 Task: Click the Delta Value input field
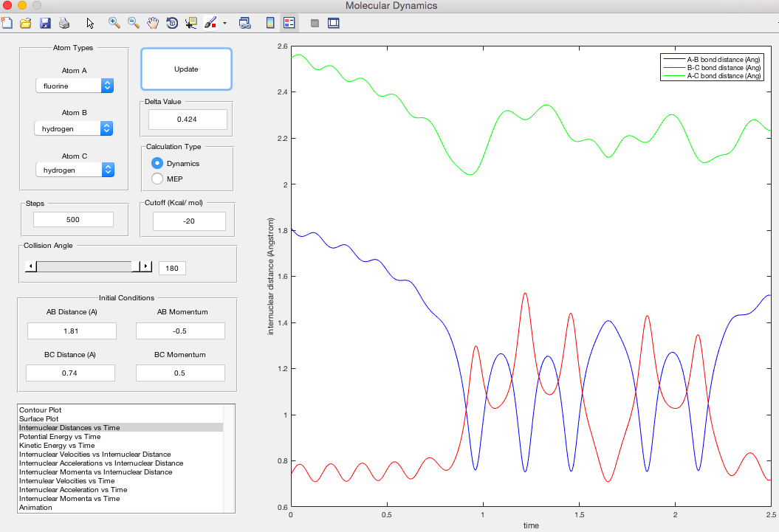click(x=186, y=119)
